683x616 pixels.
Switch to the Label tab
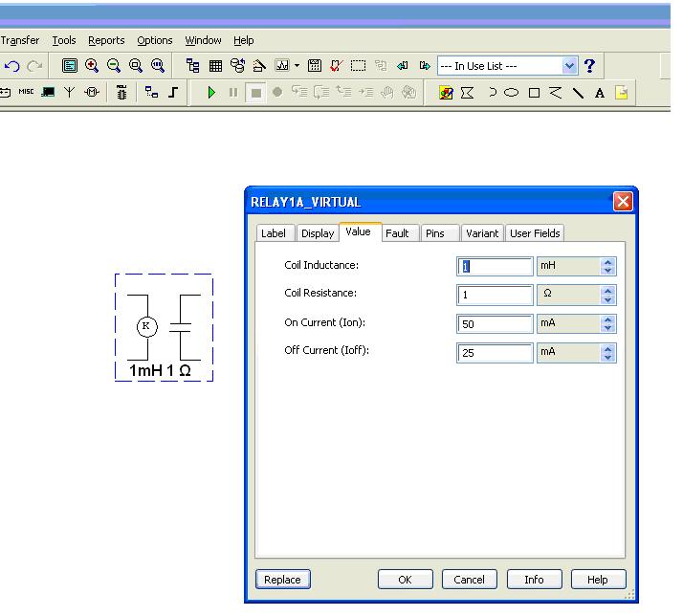[x=274, y=233]
